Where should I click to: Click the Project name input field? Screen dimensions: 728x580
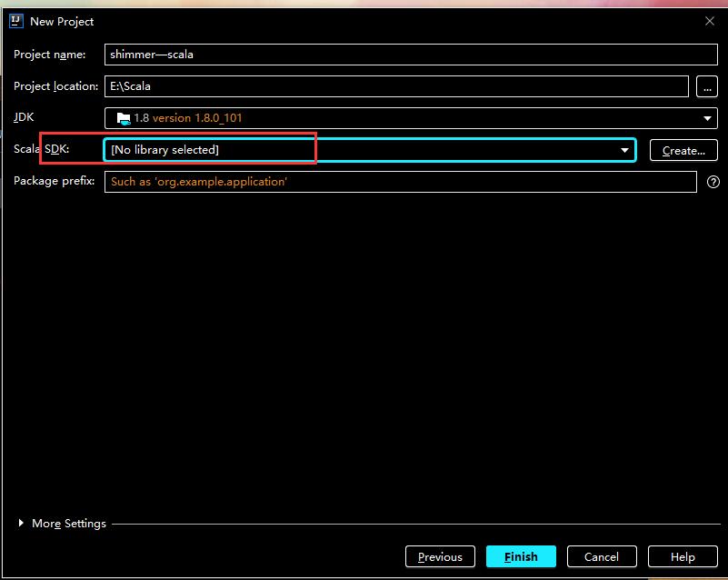411,55
